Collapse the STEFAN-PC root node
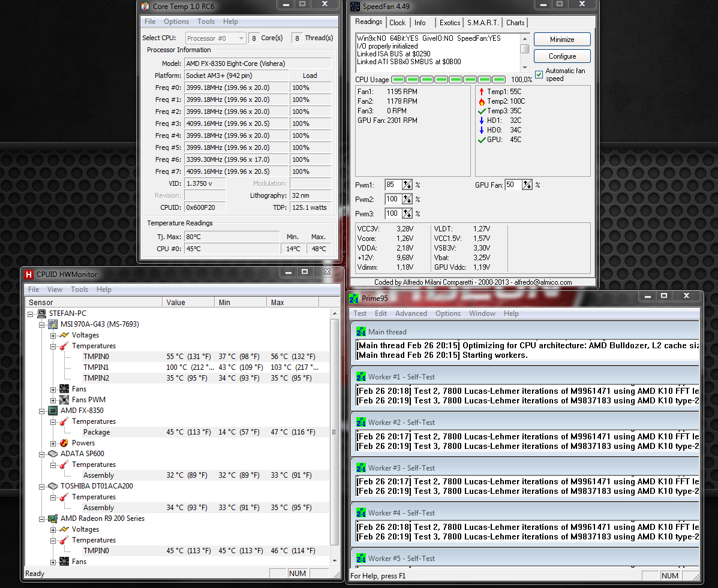718x588 pixels. [x=31, y=314]
